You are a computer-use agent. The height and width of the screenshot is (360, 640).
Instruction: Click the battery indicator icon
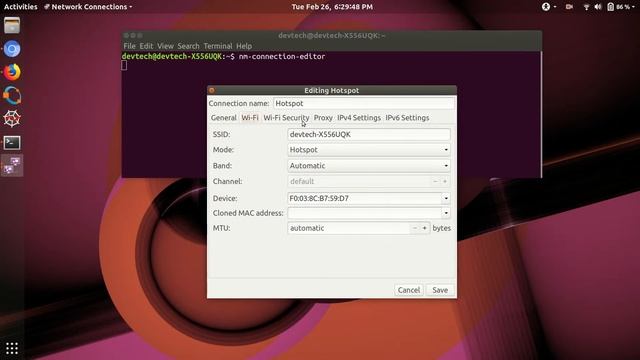click(x=610, y=7)
